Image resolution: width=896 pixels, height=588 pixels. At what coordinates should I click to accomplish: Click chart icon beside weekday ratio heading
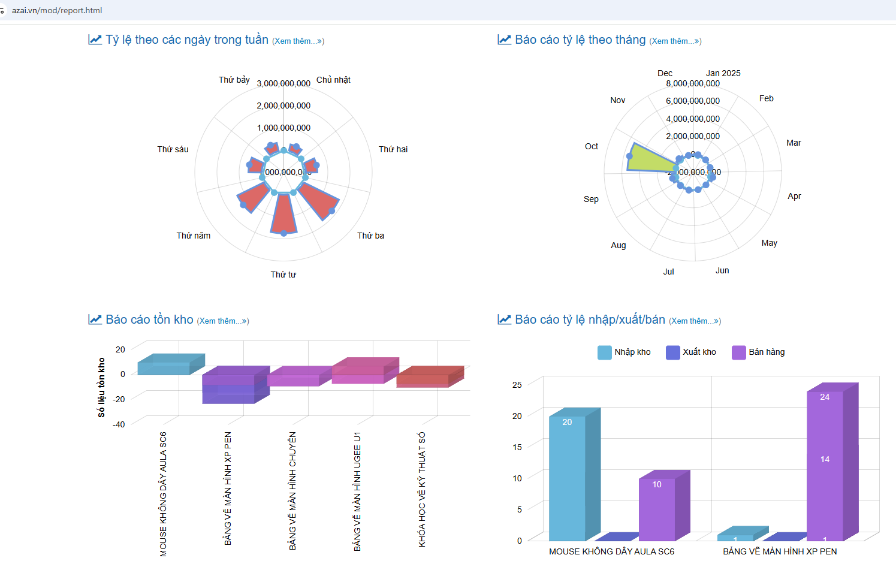tap(95, 40)
